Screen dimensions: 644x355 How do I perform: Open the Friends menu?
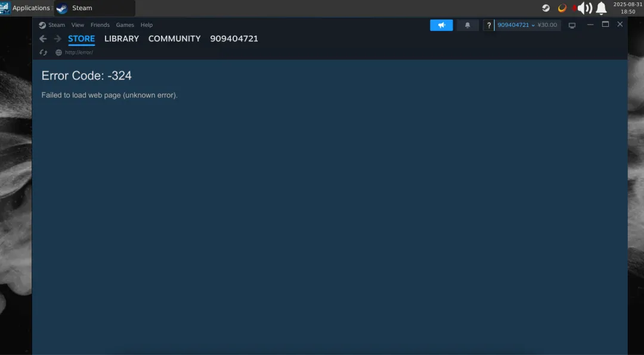[x=100, y=25]
